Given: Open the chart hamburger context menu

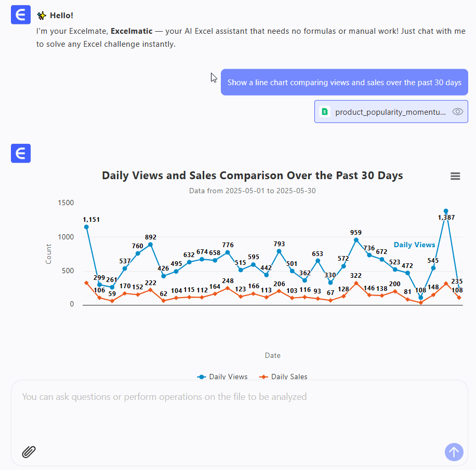Looking at the screenshot, I should (x=455, y=177).
